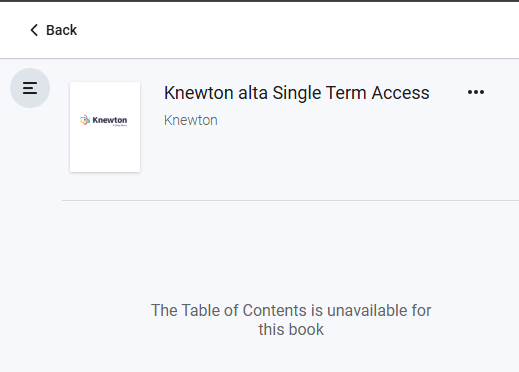Open the book cover thumbnail
This screenshot has width=519, height=372.
click(x=105, y=127)
